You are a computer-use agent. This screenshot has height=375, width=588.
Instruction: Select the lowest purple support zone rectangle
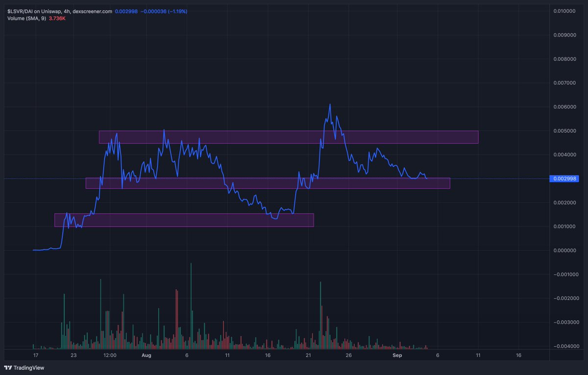click(184, 220)
